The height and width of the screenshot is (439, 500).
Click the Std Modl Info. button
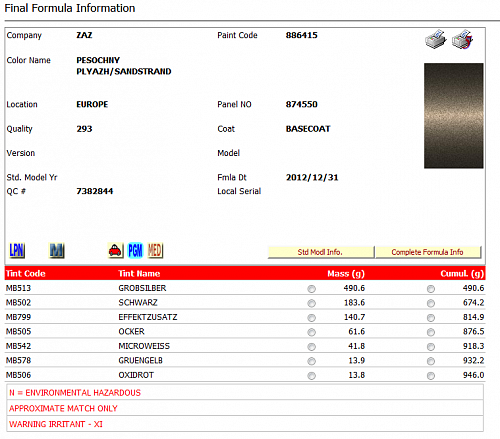[321, 252]
